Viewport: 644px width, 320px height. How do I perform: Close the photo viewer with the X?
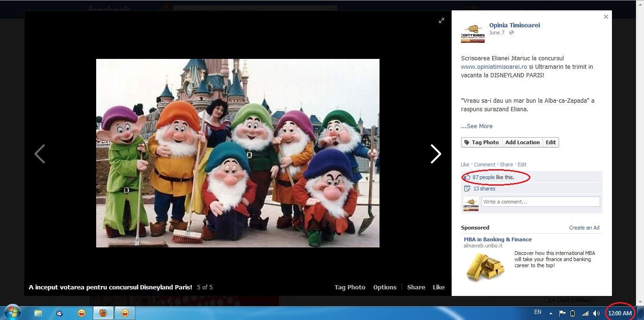tap(606, 17)
